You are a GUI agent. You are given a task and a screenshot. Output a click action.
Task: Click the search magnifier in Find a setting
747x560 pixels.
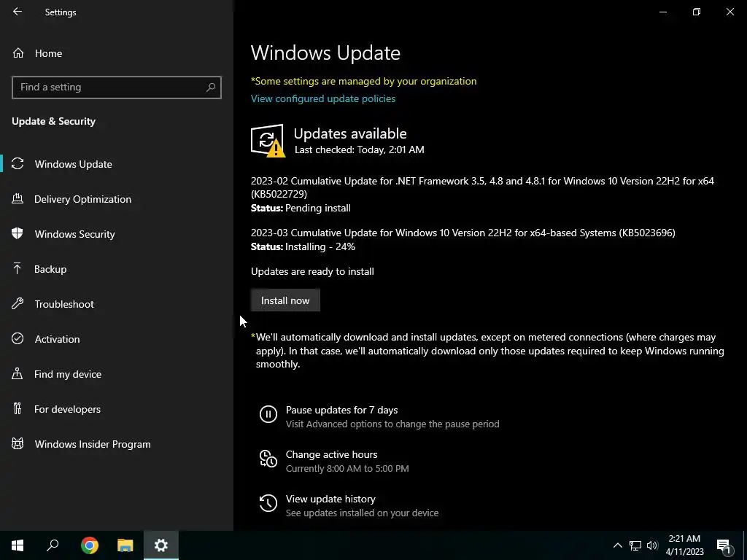[x=211, y=87]
